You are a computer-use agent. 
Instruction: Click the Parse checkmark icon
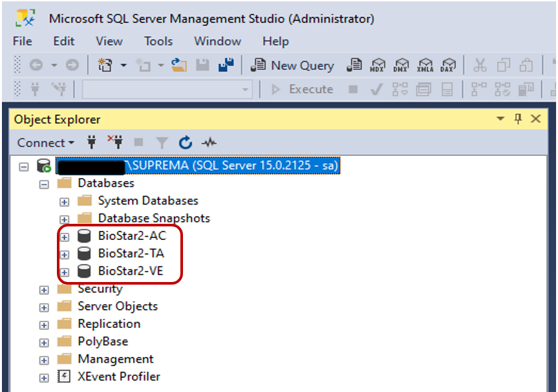pyautogui.click(x=376, y=89)
